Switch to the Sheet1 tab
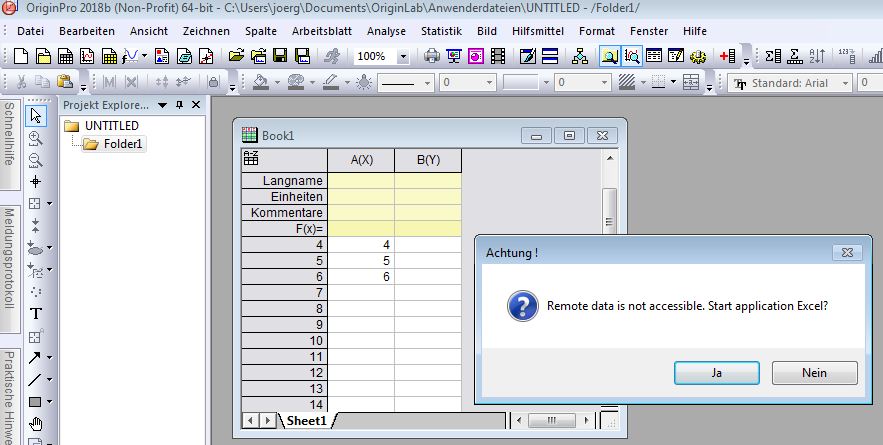The height and width of the screenshot is (445, 883). coord(306,420)
